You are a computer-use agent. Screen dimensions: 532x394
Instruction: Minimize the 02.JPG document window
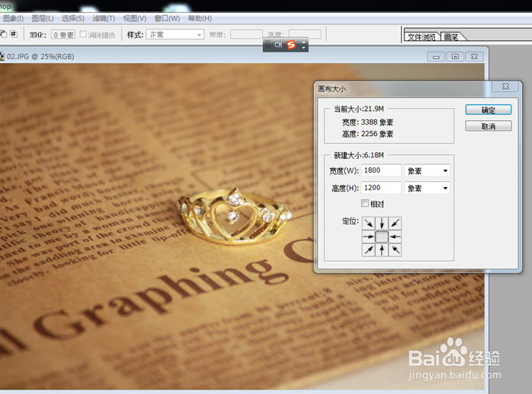(x=436, y=57)
